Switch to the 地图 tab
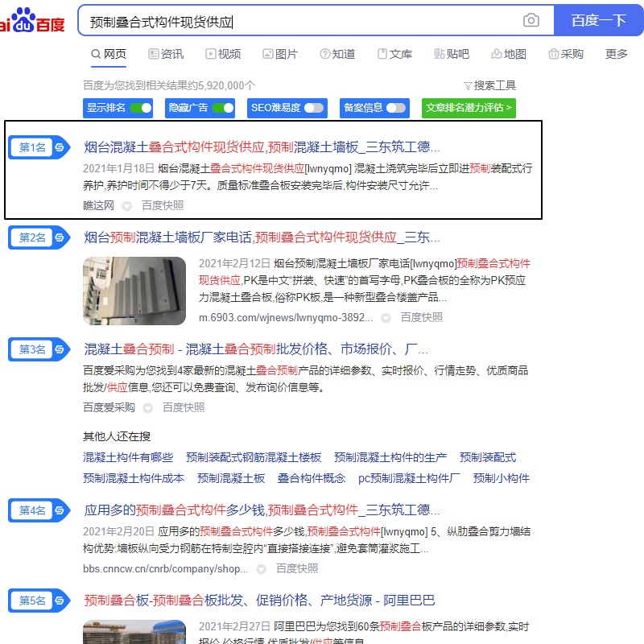The height and width of the screenshot is (644, 644). click(509, 54)
